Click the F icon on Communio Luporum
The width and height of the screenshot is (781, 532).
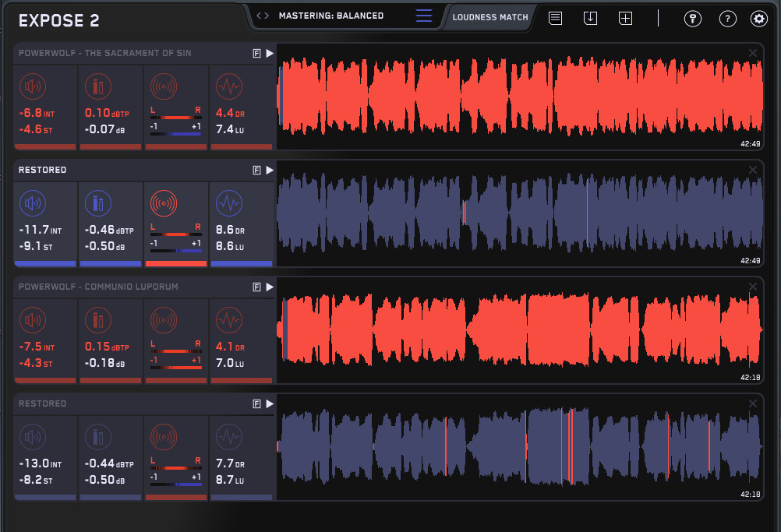[256, 287]
